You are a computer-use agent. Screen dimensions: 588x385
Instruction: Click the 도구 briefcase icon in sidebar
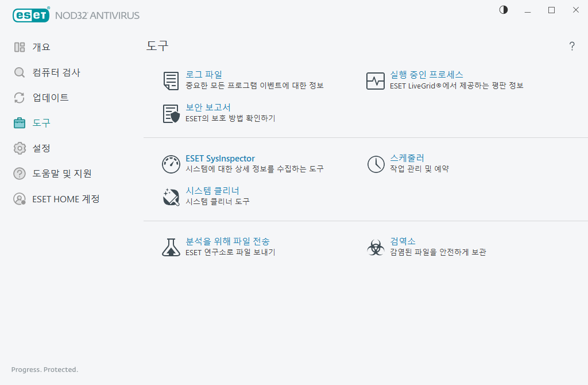tap(20, 123)
